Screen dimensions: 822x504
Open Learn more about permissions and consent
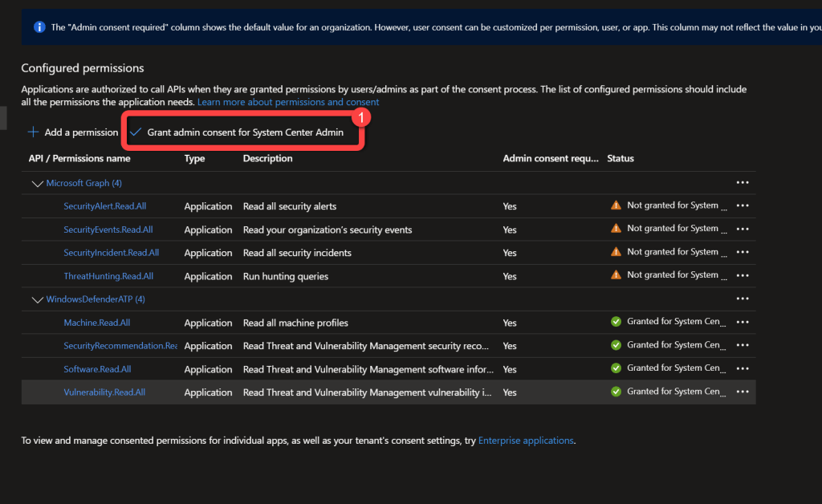click(288, 103)
